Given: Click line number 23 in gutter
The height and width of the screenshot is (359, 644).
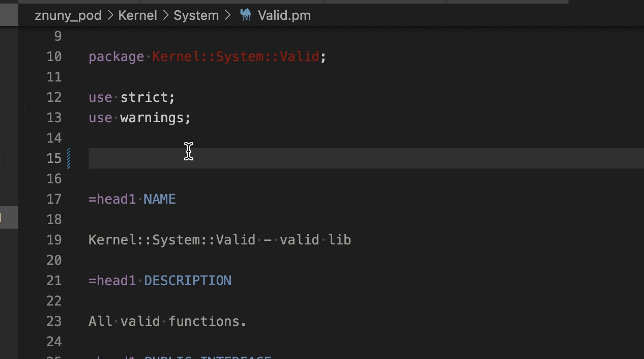Looking at the screenshot, I should (54, 321).
